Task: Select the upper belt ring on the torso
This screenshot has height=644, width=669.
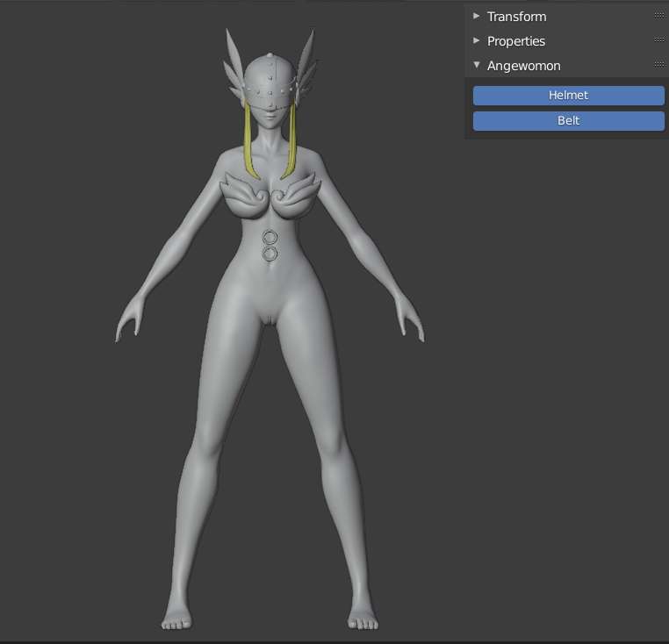Action: tap(270, 237)
